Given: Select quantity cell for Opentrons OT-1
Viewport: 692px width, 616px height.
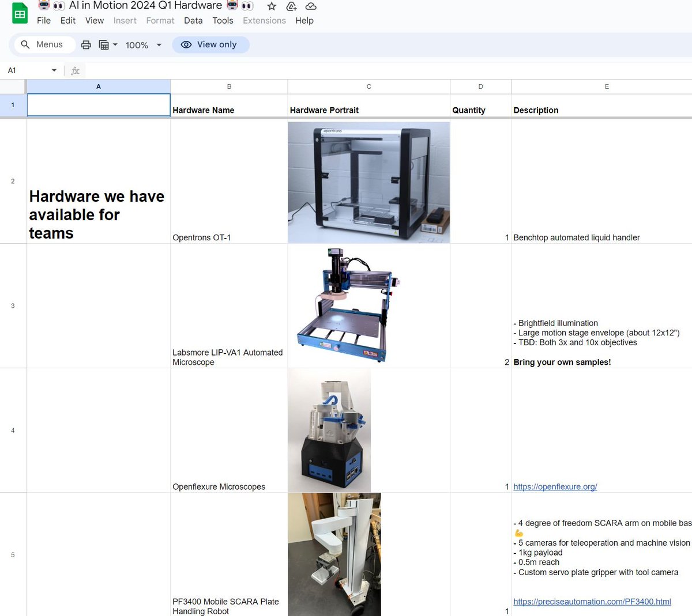Looking at the screenshot, I should (x=480, y=181).
